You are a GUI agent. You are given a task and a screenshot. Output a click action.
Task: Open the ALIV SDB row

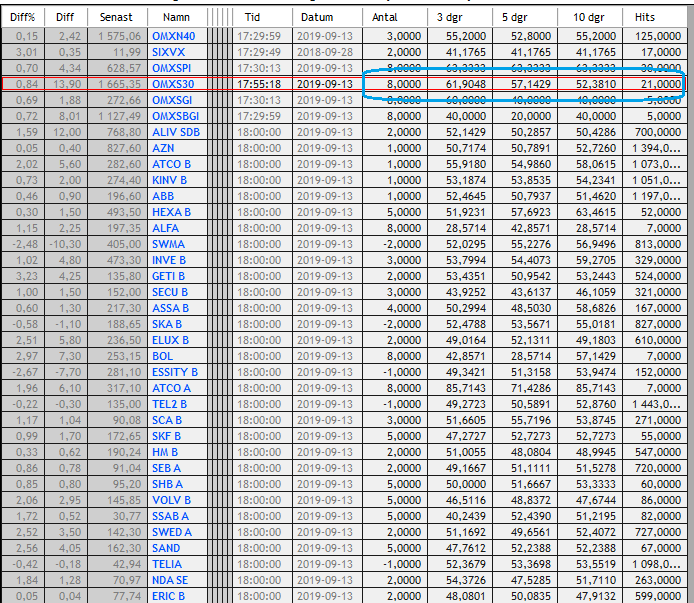pos(176,132)
